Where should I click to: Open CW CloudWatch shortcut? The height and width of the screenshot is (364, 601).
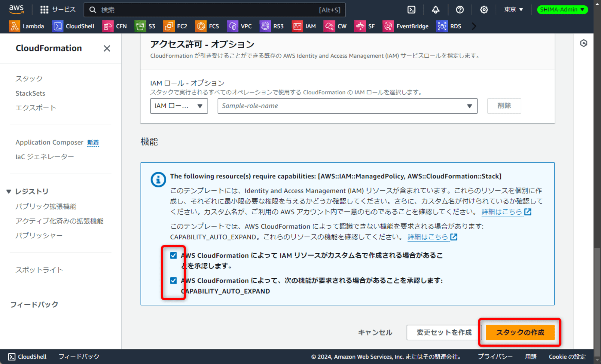tap(335, 26)
